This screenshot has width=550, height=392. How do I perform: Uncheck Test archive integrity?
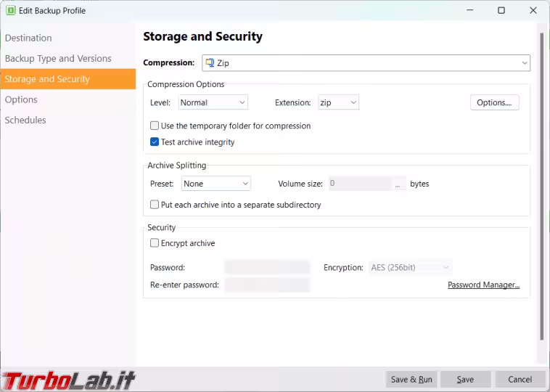point(155,142)
